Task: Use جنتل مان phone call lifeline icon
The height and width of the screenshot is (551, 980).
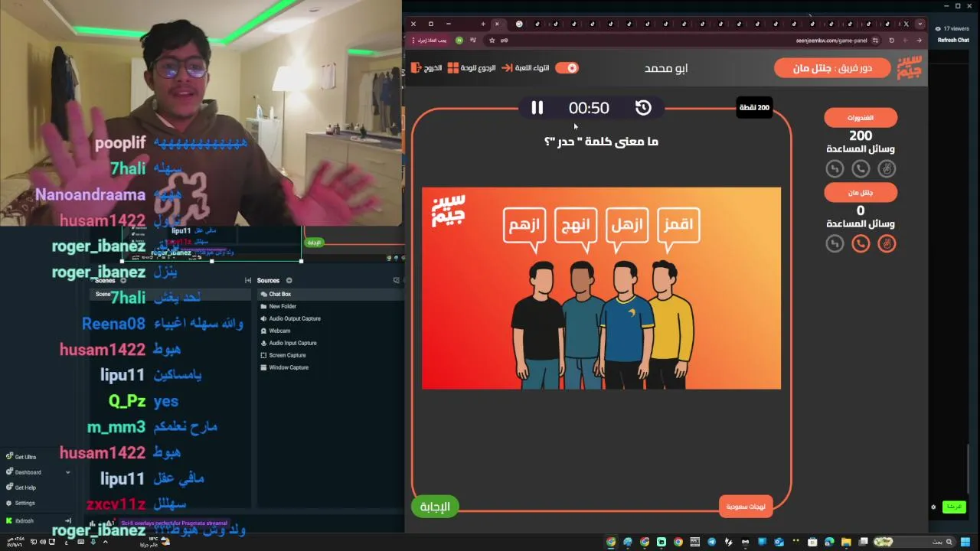Action: coord(861,243)
